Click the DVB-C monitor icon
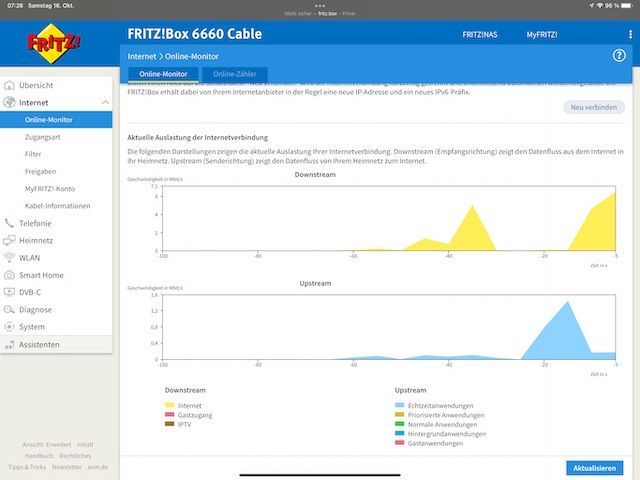This screenshot has height=480, width=640. (9, 292)
